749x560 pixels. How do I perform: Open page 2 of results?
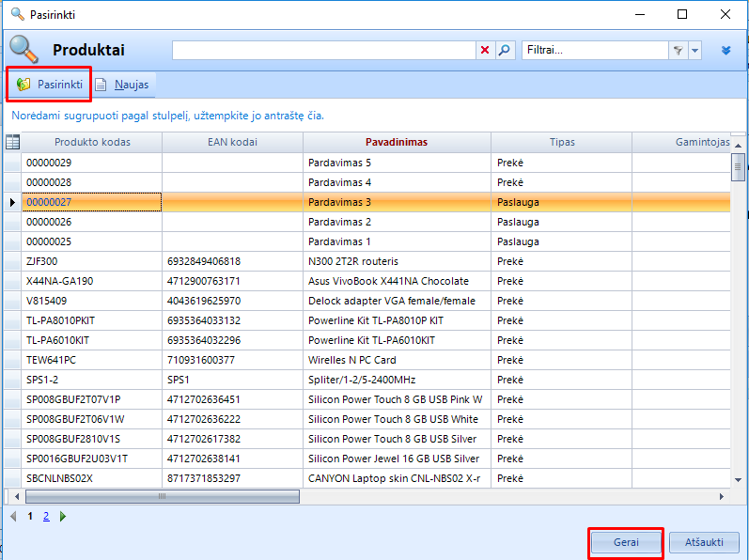[x=46, y=516]
